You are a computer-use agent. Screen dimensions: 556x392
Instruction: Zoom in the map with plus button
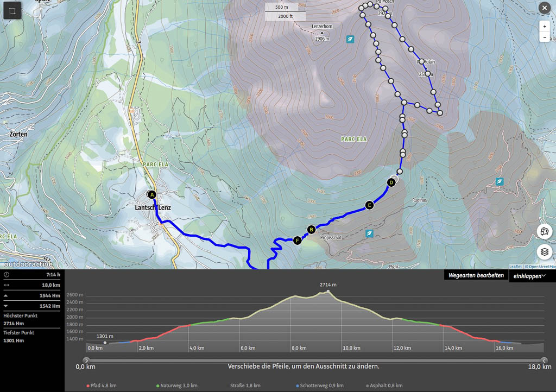pyautogui.click(x=545, y=26)
